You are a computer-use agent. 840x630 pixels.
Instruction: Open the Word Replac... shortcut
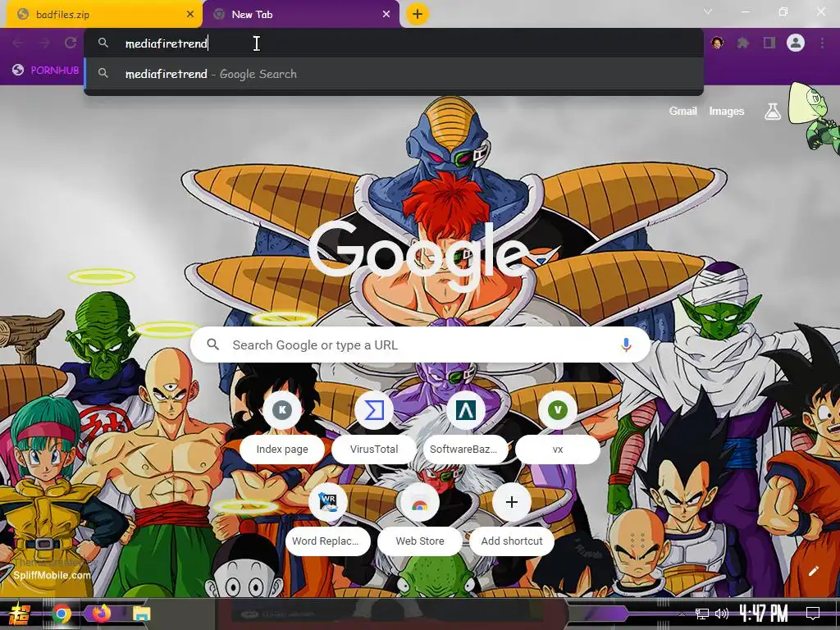point(328,518)
